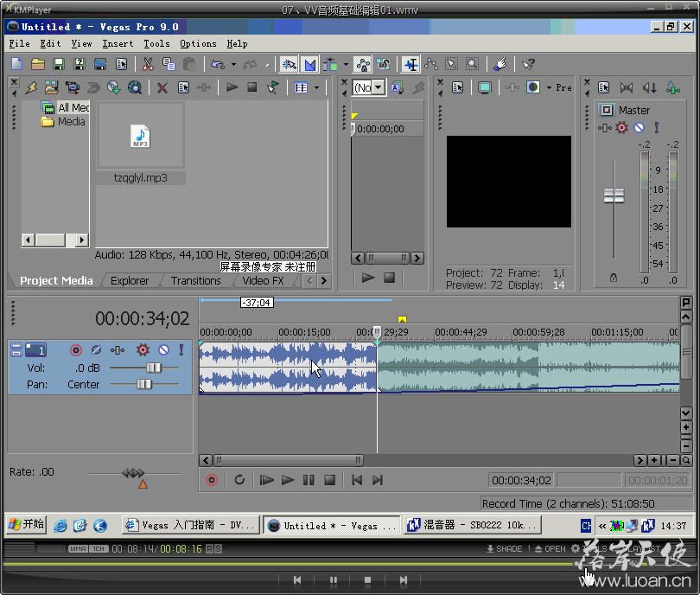Click the Cut scissors icon
700x595 pixels.
(148, 64)
